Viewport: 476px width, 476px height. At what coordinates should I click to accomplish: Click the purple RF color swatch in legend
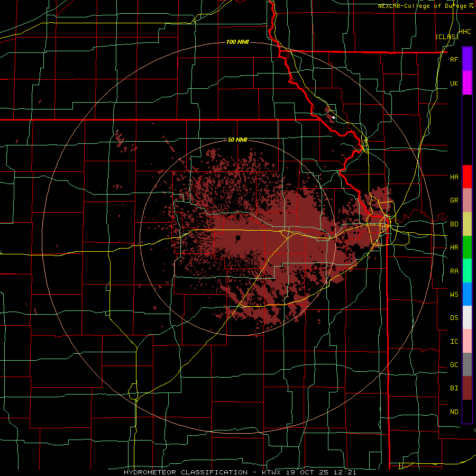[x=467, y=59]
